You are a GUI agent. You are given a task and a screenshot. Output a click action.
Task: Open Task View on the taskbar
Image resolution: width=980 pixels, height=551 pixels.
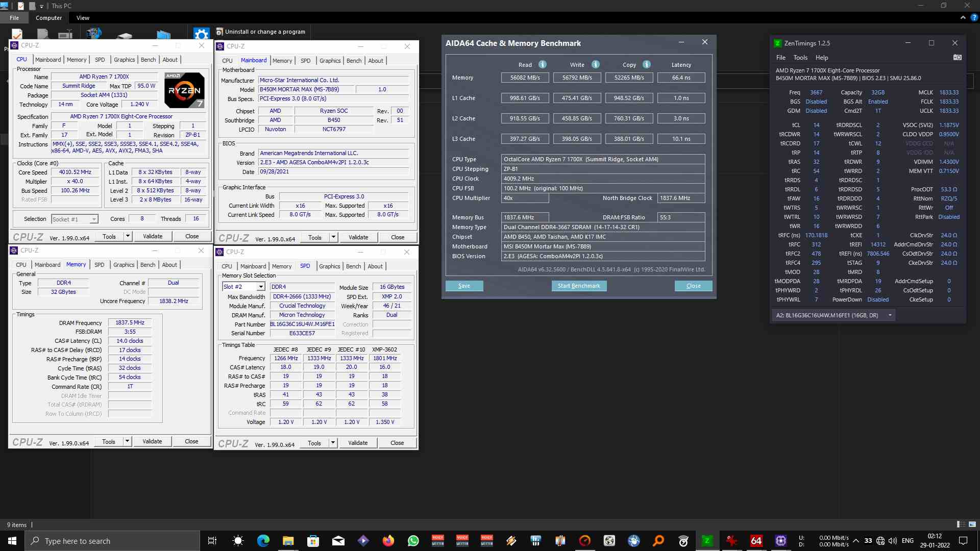pos(212,541)
